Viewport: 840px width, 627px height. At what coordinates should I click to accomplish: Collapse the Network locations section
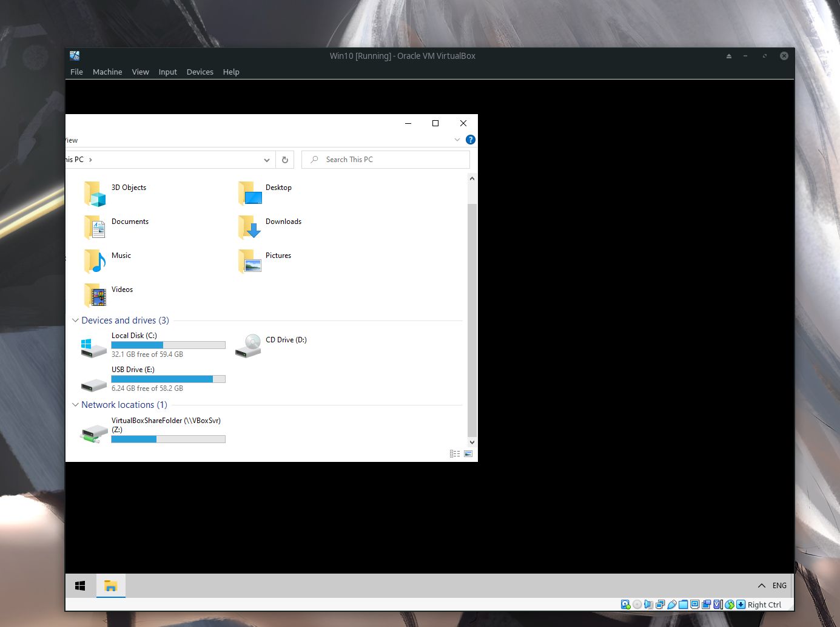[x=75, y=405]
